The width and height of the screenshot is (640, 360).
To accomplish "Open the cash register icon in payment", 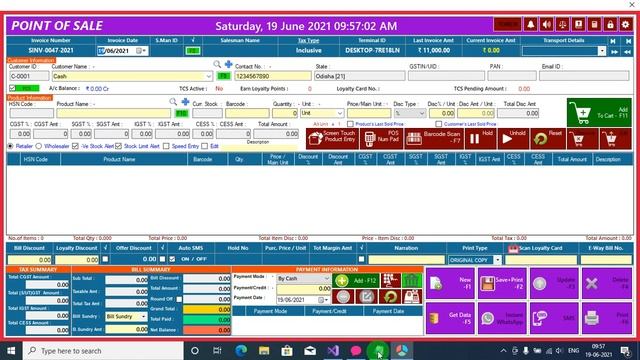I will coord(412,297).
